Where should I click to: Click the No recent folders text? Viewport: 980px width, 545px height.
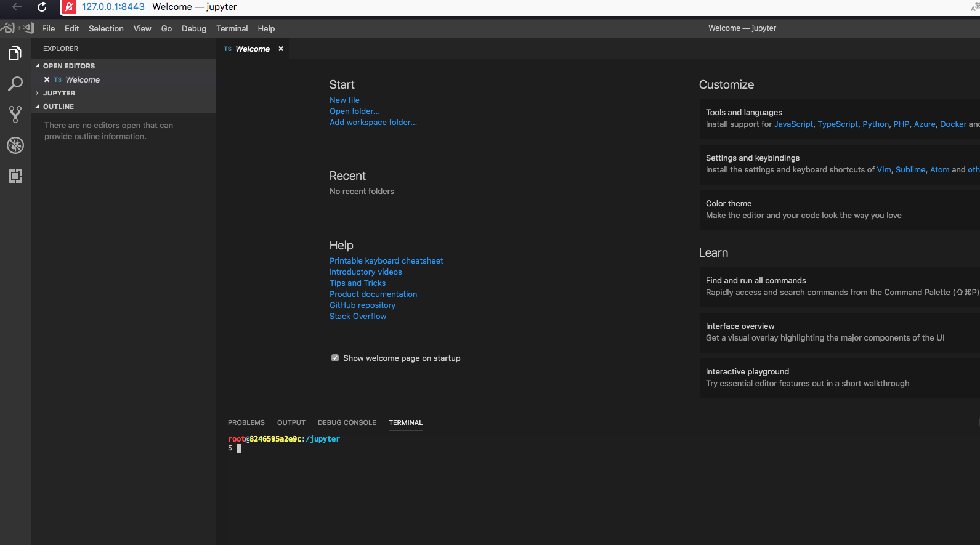[x=362, y=191]
